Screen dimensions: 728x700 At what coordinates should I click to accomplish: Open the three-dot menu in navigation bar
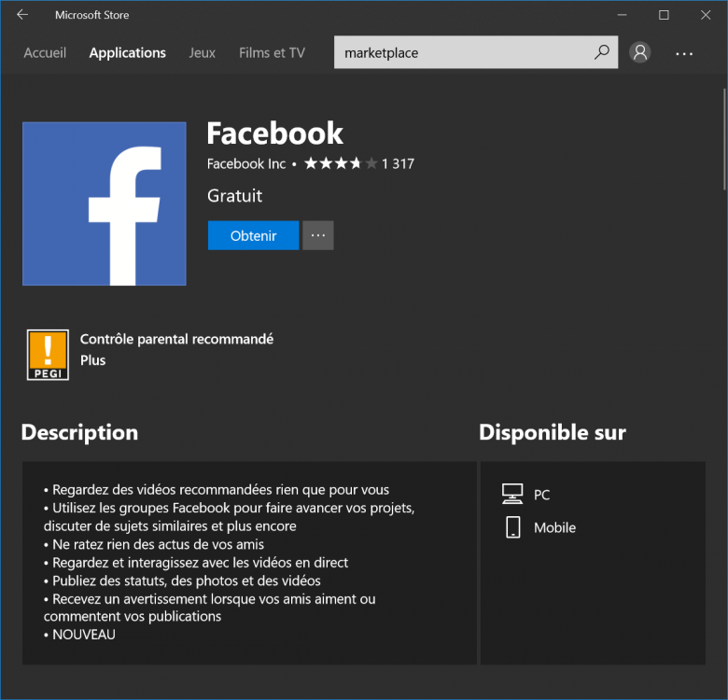[x=684, y=54]
